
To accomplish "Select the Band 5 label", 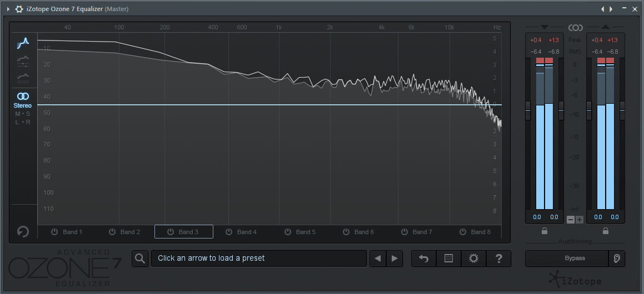I will pos(306,232).
